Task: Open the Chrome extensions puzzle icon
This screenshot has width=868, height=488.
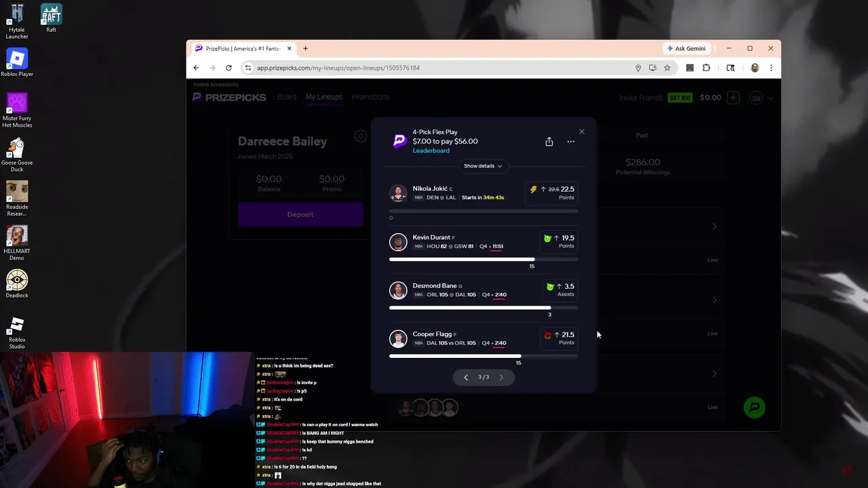Action: pos(706,68)
